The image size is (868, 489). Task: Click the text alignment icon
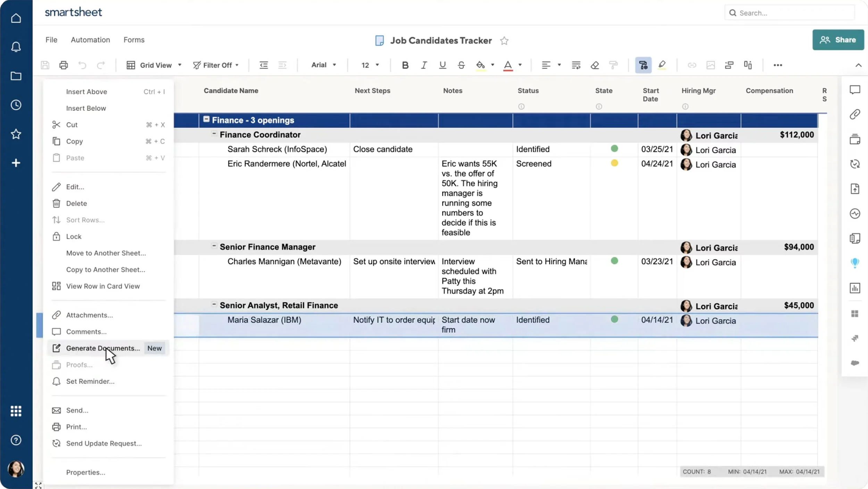546,65
